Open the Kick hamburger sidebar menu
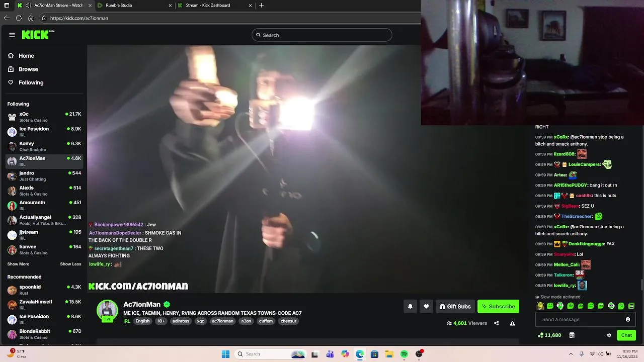The image size is (644, 362). point(12,35)
